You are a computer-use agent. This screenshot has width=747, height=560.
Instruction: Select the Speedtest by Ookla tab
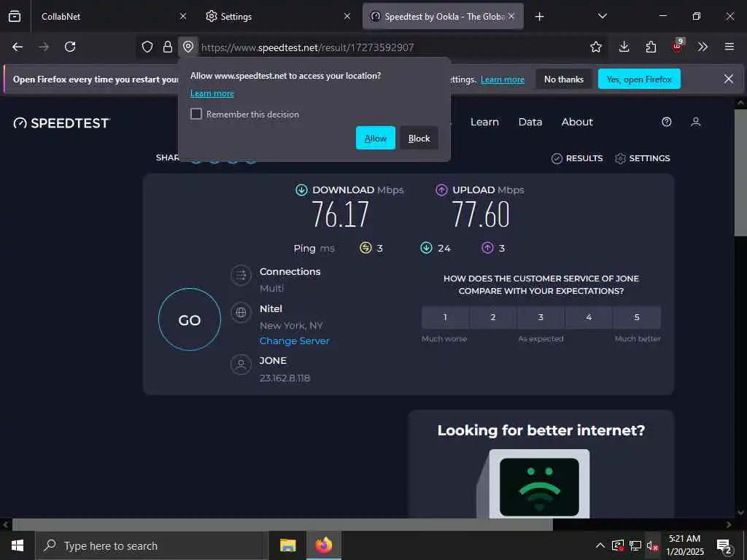pyautogui.click(x=443, y=16)
